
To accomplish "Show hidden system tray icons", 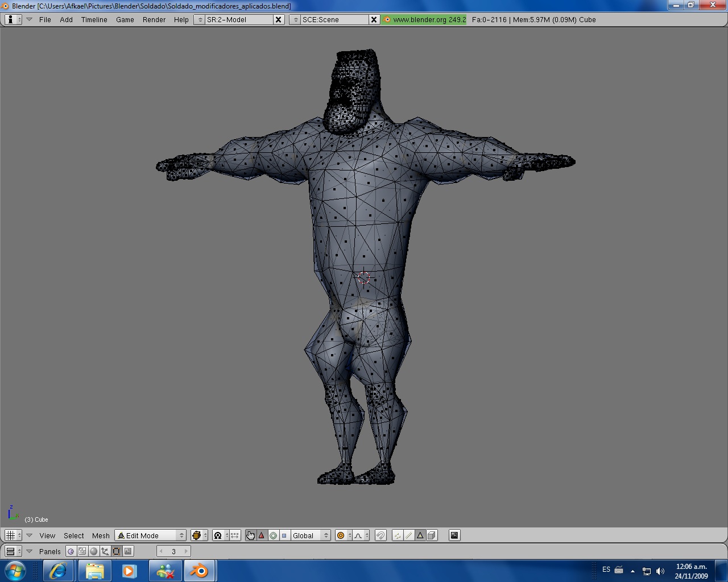I will pos(632,571).
